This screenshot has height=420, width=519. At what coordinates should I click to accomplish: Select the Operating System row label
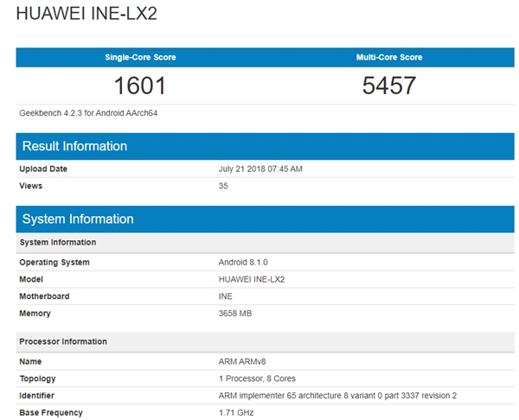pyautogui.click(x=54, y=262)
